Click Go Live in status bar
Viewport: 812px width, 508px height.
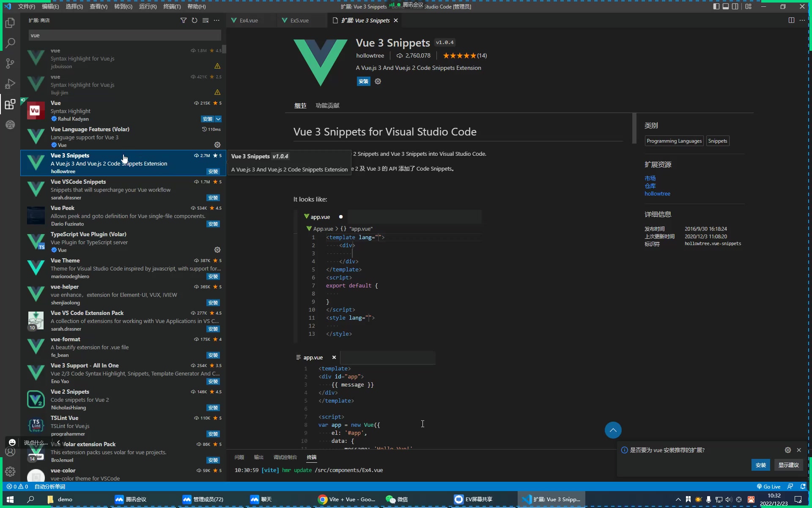pos(769,486)
